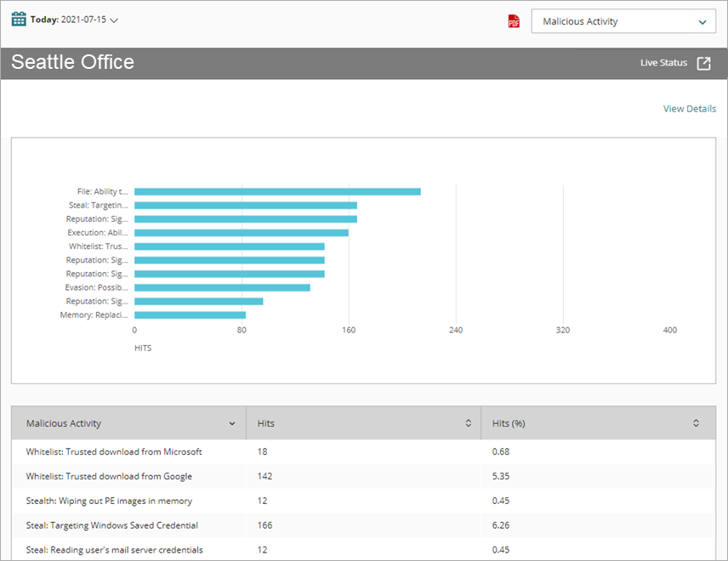Export the report using the PDF icon
728x561 pixels.
pos(513,21)
